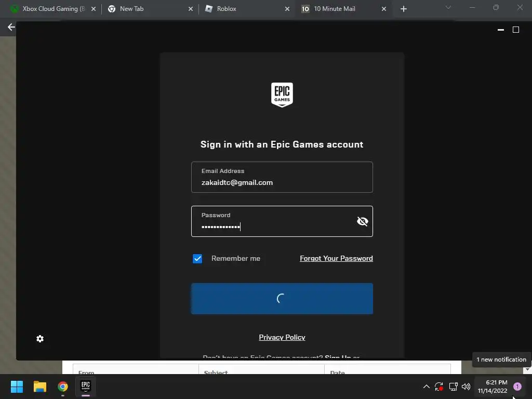532x399 pixels.
Task: Open File Explorer from the taskbar
Action: coord(39,387)
